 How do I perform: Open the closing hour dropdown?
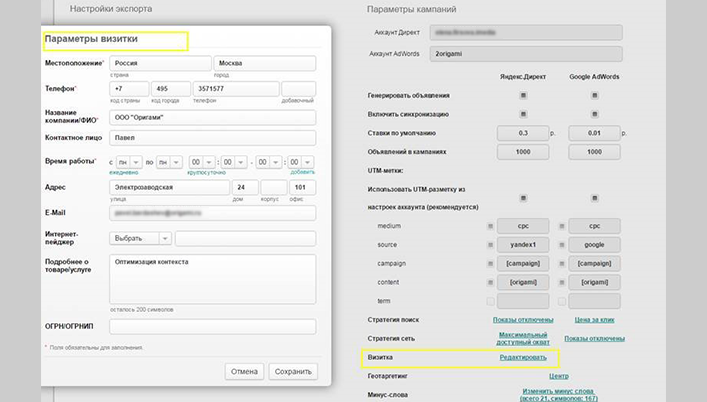pos(269,162)
